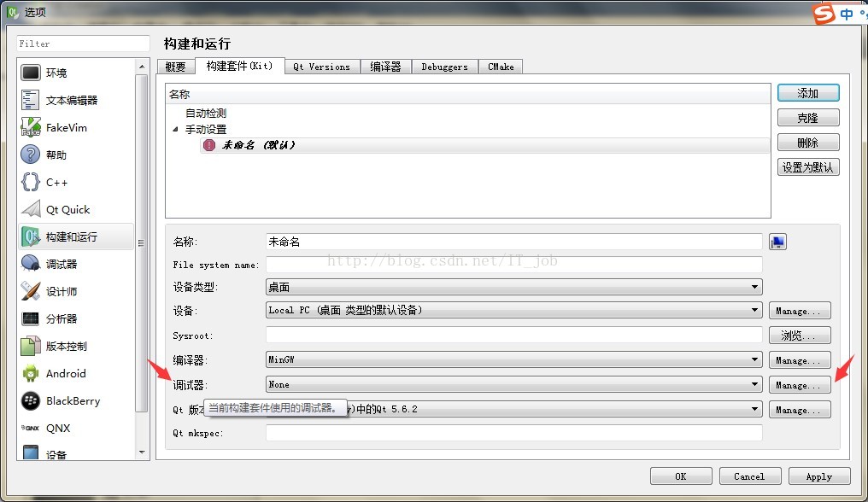This screenshot has width=868, height=502.
Task: Select the 构建和运行 build and run icon
Action: point(31,236)
